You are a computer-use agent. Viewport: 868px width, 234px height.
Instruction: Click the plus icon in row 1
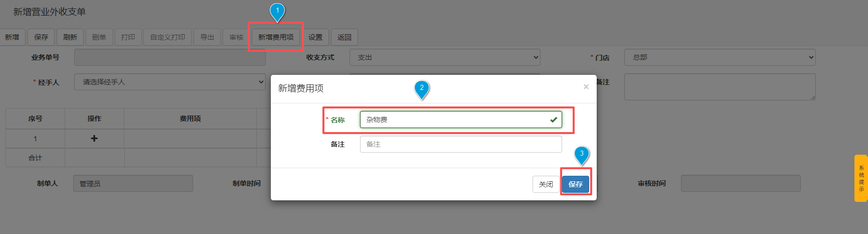pos(94,139)
